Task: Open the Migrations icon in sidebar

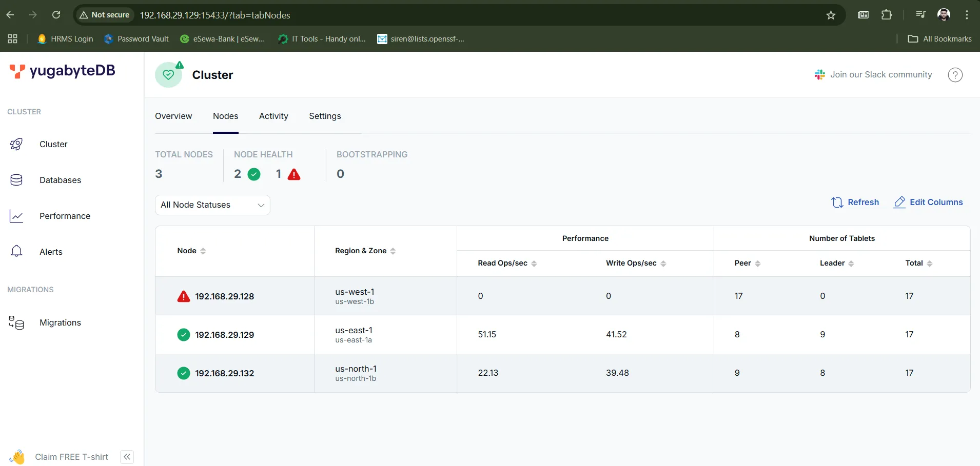Action: click(16, 322)
